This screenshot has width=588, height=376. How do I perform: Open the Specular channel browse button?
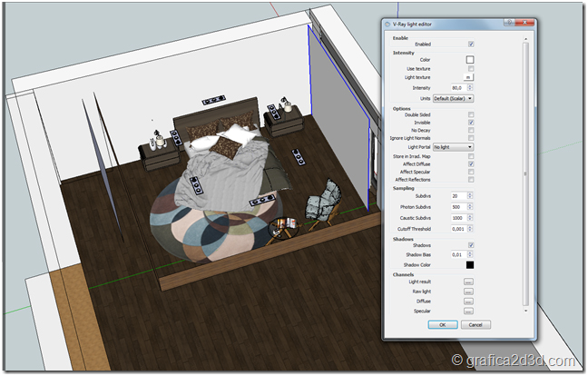pos(469,312)
